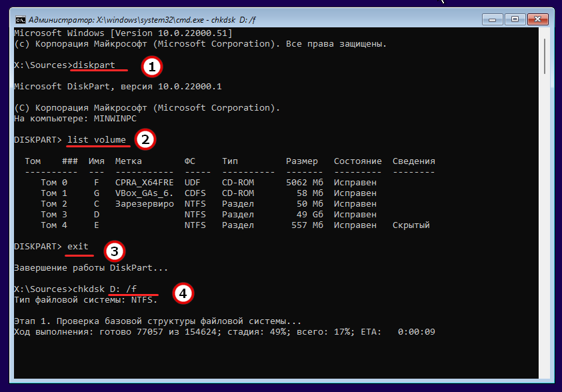Click the 'CDFS' file system cell
The image size is (562, 392).
coord(195,193)
